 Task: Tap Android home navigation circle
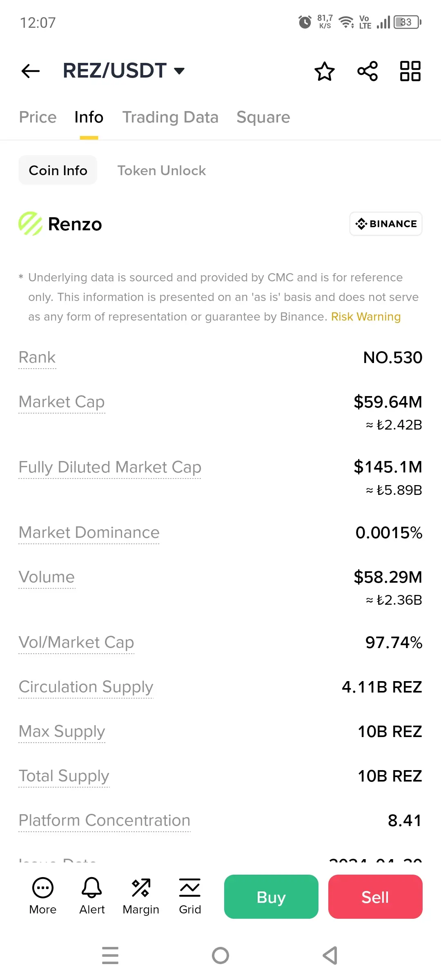pos(220,955)
